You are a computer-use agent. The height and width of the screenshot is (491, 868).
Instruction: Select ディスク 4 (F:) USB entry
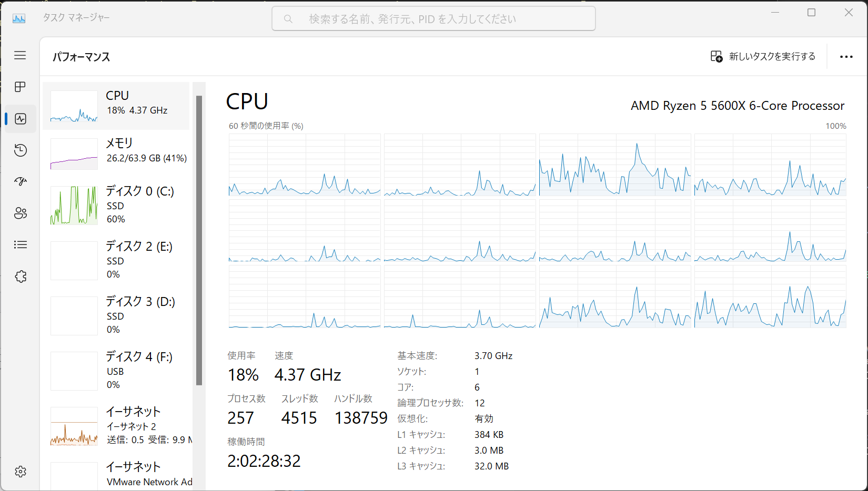click(x=116, y=371)
